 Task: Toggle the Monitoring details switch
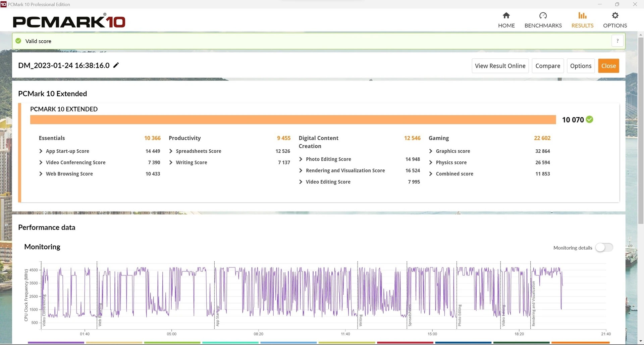[604, 248]
